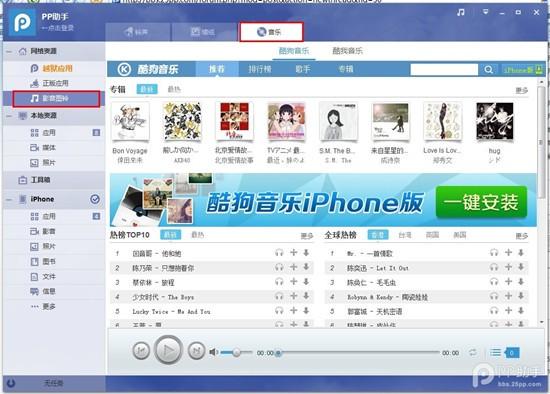Open the 专辑 navigation tab
This screenshot has height=394, width=550.
[346, 69]
